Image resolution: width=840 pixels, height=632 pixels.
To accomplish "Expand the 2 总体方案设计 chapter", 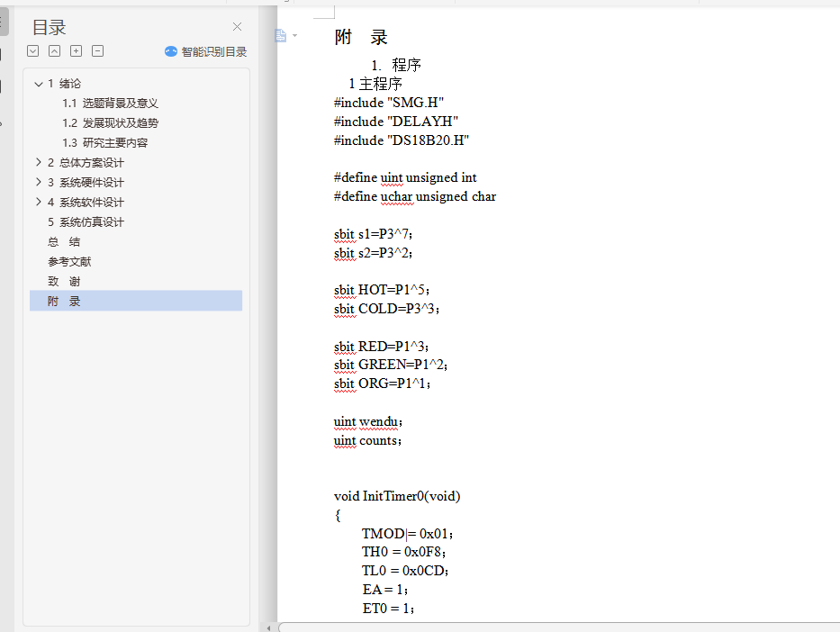I will [38, 162].
